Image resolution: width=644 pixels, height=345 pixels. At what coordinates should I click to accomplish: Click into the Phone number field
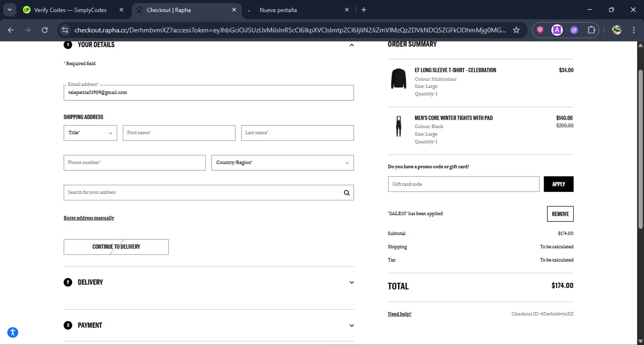click(134, 163)
